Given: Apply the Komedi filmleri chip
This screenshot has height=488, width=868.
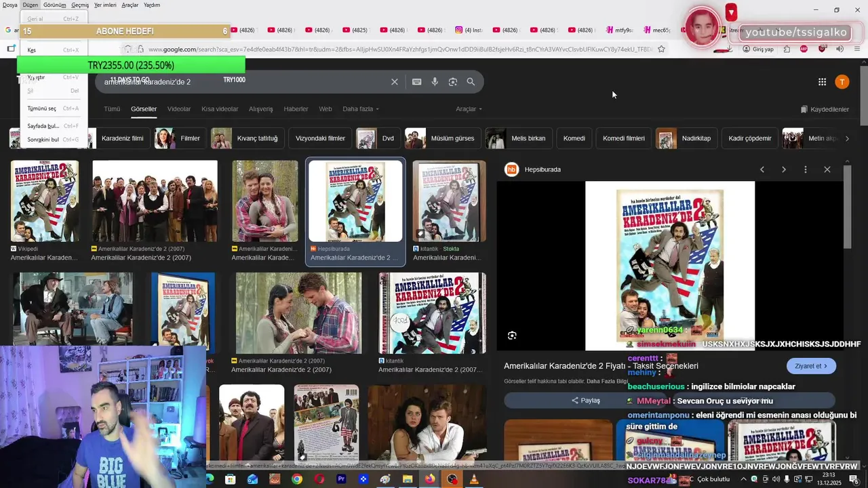Looking at the screenshot, I should click(x=624, y=138).
